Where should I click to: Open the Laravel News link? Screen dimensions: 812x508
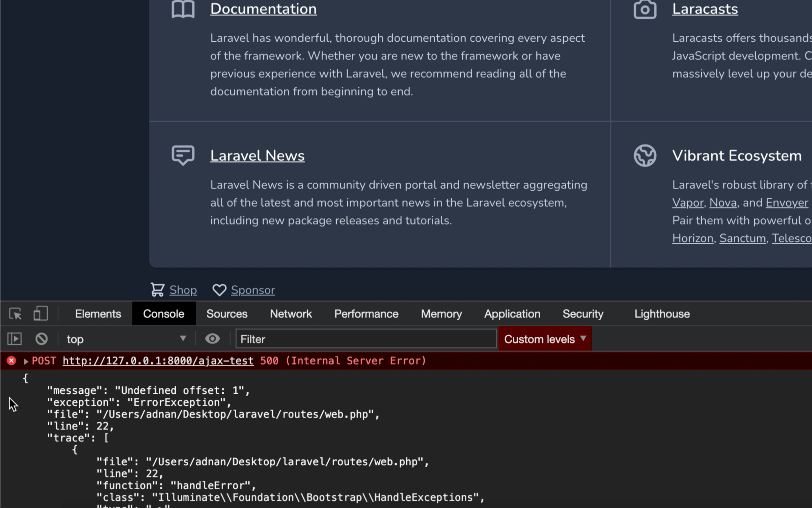257,156
